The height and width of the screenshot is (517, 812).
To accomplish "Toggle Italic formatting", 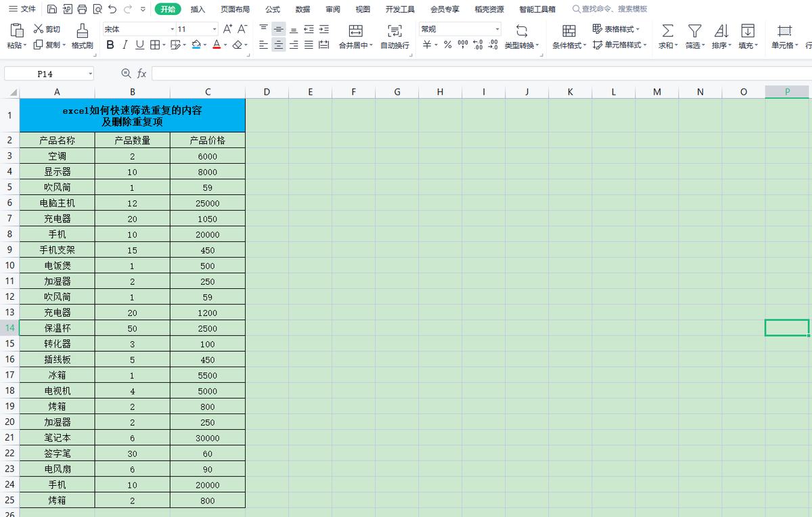I will click(125, 45).
